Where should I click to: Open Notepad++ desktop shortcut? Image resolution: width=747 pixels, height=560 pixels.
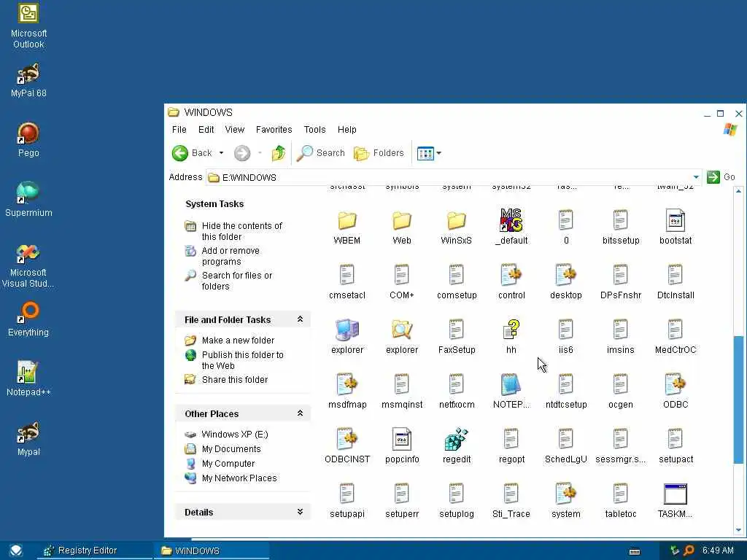28,378
